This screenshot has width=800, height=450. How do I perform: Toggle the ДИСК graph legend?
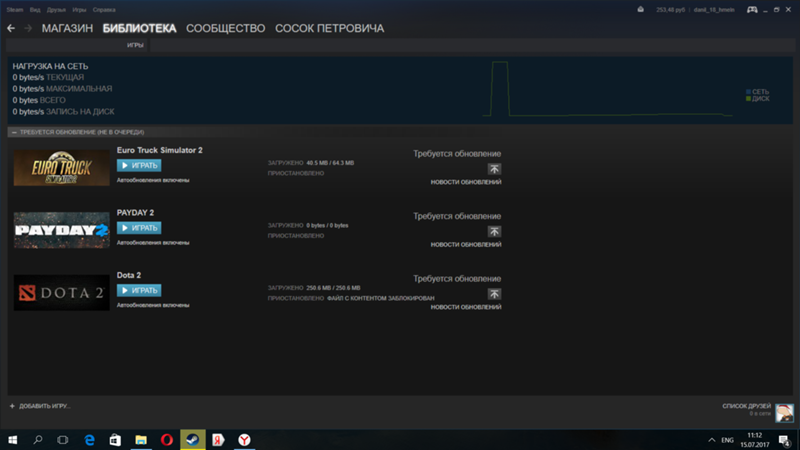tap(757, 99)
